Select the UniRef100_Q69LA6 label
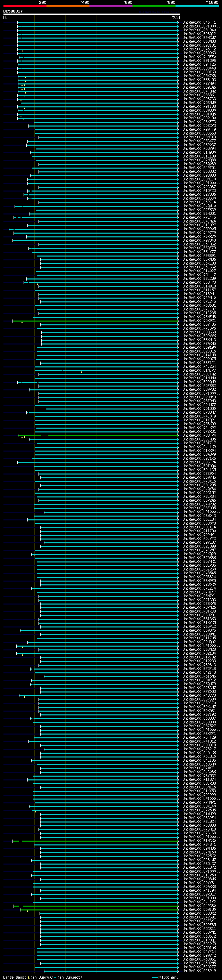222x980 pixels. point(199,88)
